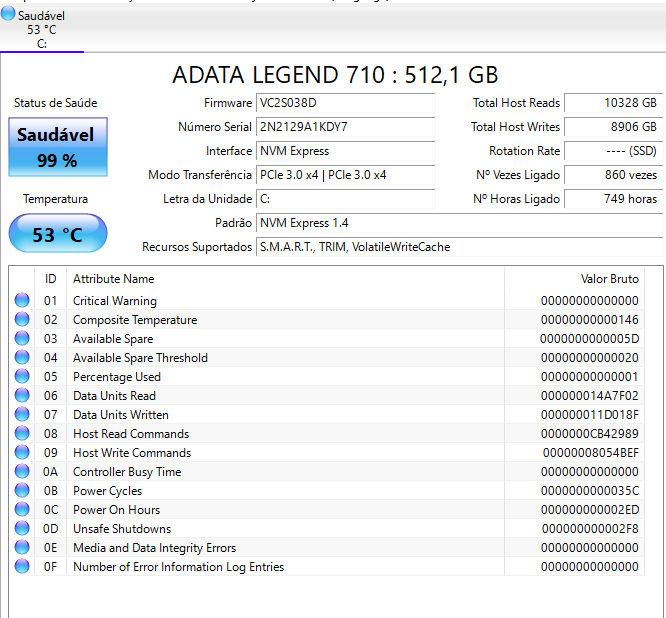Click raw value 000000011D018F
Image resolution: width=666 pixels, height=618 pixels.
click(590, 415)
